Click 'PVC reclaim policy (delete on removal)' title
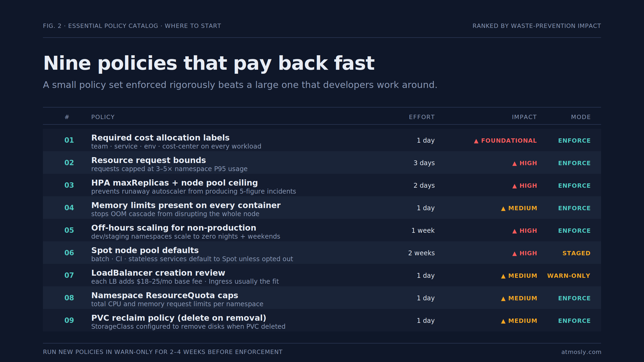Screen dimensions: 644x362 tap(179, 318)
